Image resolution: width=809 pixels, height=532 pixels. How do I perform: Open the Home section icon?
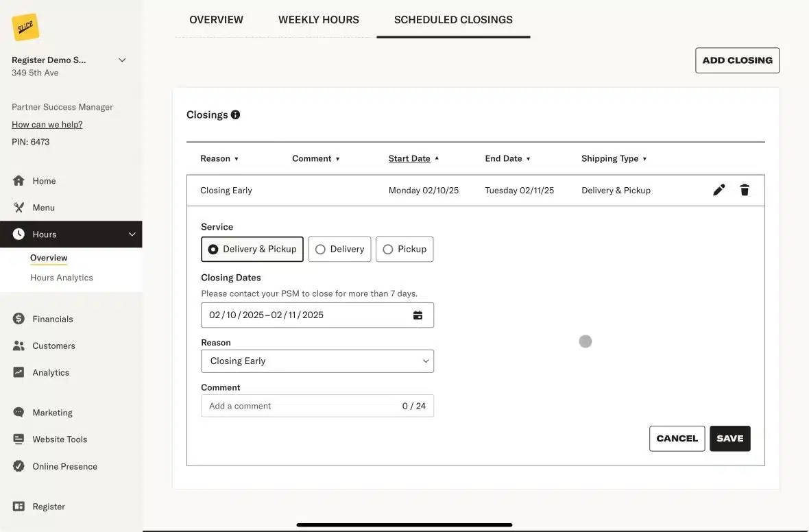point(19,180)
